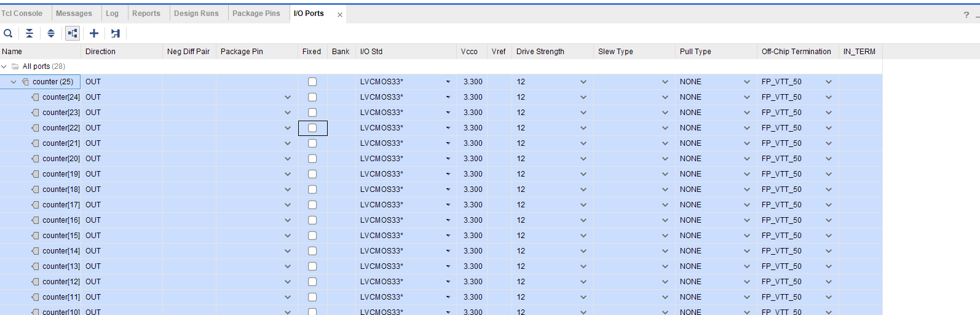
Task: Click the Search icon in the I/O Ports toolbar
Action: pyautogui.click(x=8, y=33)
